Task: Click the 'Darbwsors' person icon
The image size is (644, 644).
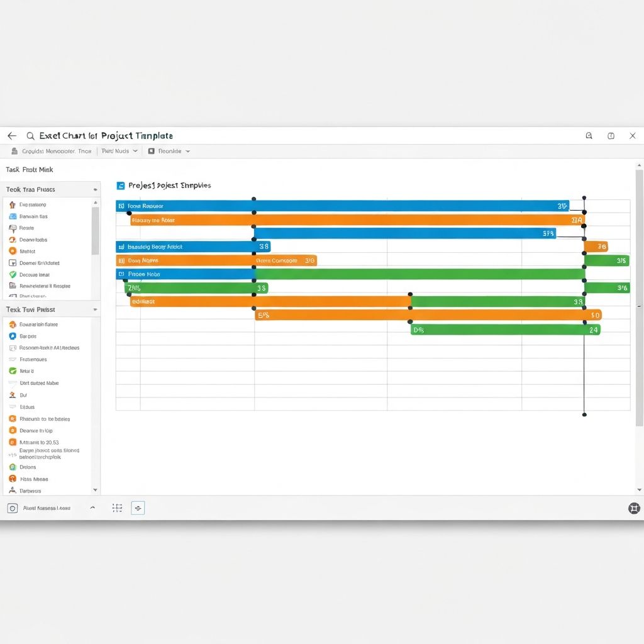Action: click(13, 491)
